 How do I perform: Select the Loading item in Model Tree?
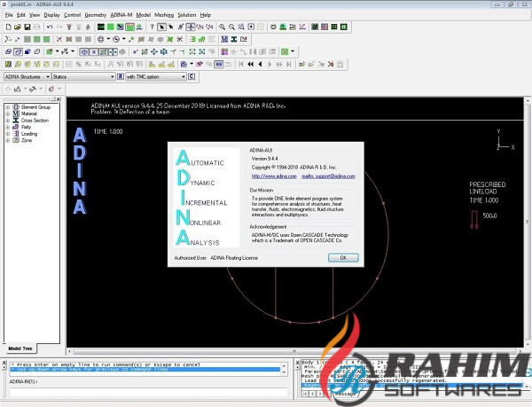click(29, 134)
